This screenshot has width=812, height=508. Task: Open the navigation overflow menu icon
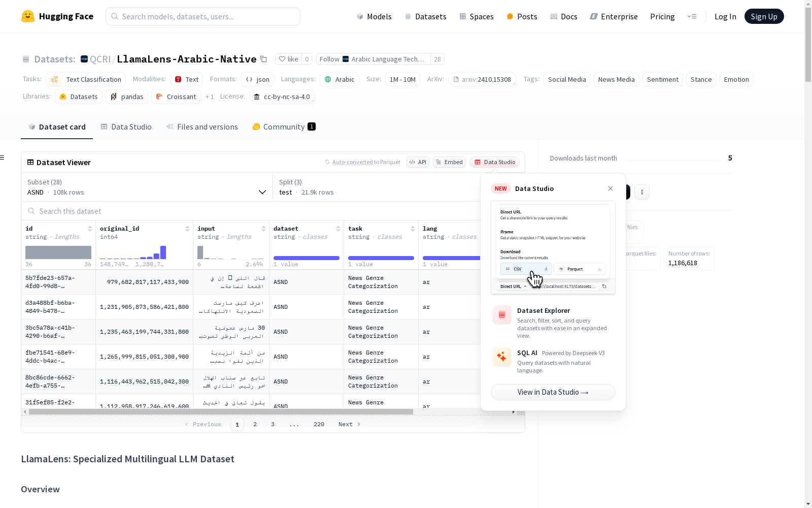(692, 16)
